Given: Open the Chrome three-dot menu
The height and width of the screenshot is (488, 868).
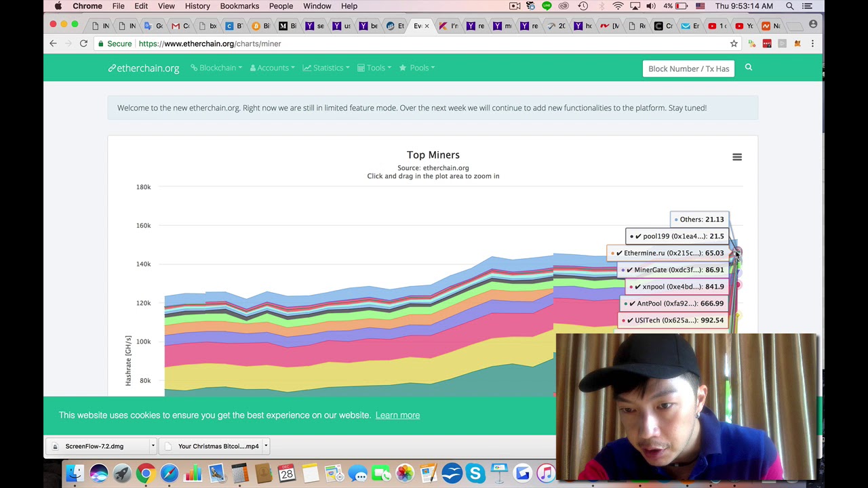Looking at the screenshot, I should tap(812, 43).
